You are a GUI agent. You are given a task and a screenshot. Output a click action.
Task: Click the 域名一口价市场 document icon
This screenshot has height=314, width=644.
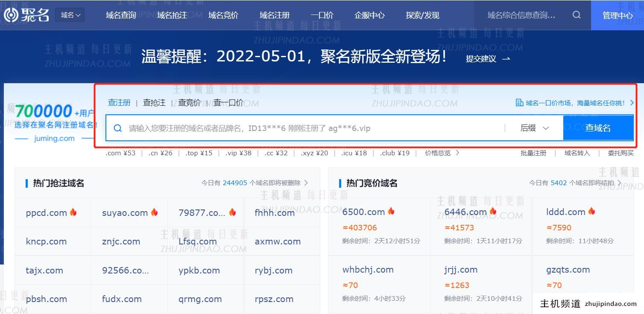click(x=519, y=103)
